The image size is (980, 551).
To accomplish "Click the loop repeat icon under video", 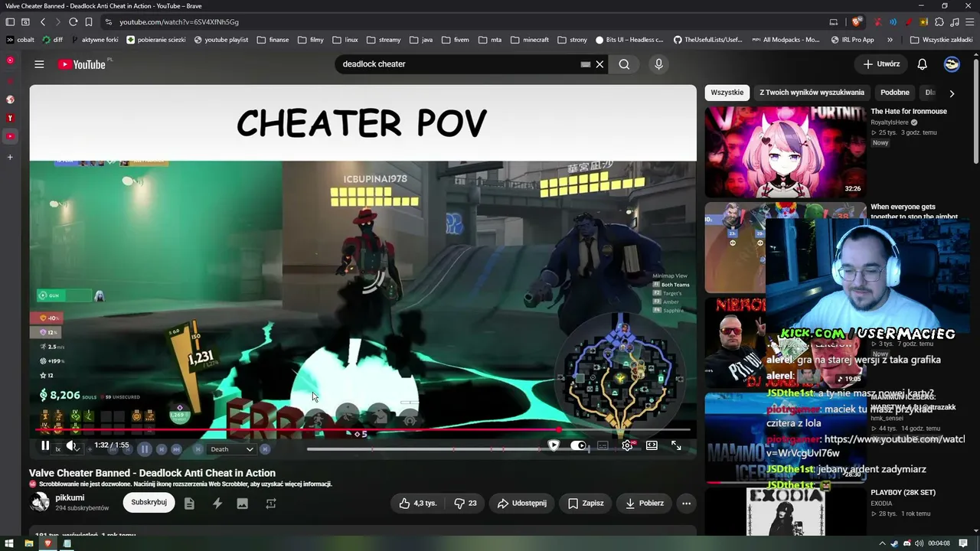I will [x=270, y=504].
